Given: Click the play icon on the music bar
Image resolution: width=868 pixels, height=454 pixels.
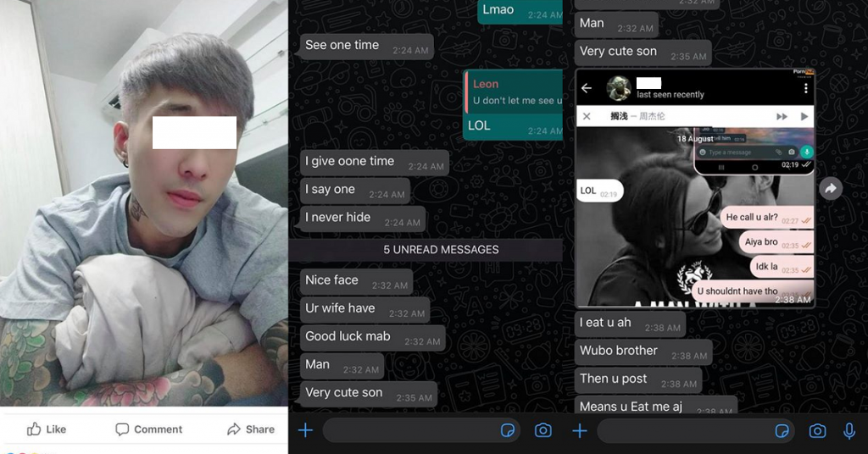Looking at the screenshot, I should (804, 117).
